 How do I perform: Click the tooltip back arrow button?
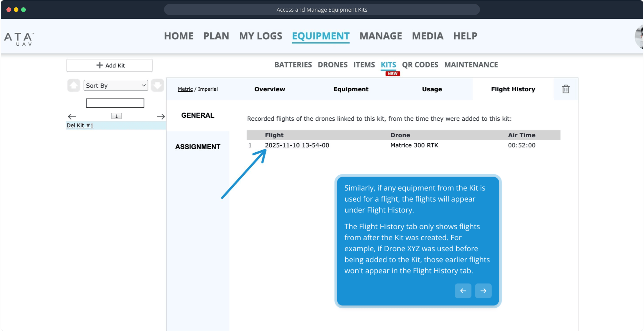point(463,291)
